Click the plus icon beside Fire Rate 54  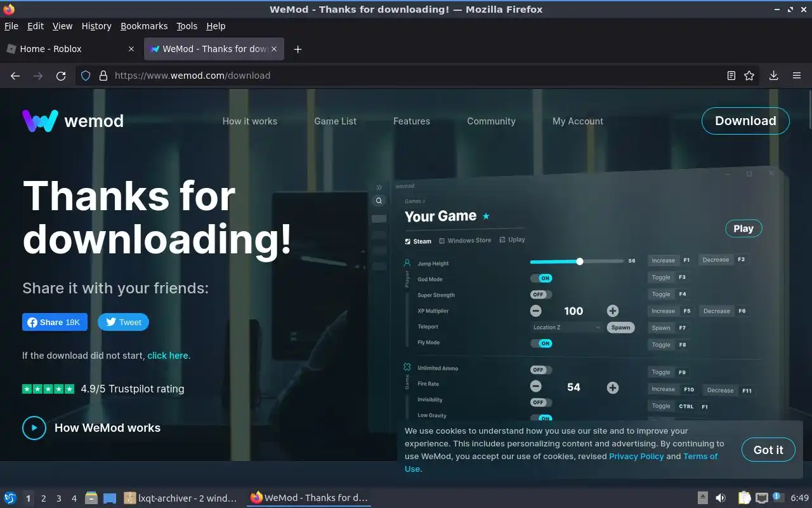[x=612, y=387]
